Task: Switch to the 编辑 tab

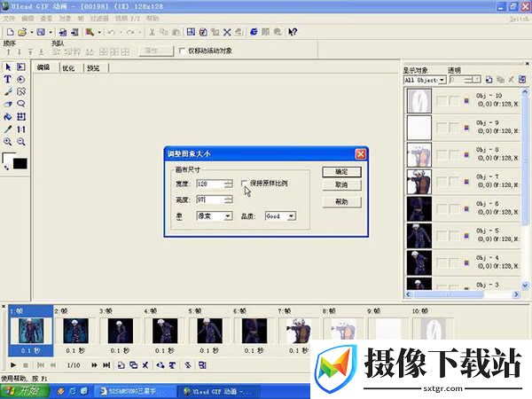Action: [x=43, y=67]
